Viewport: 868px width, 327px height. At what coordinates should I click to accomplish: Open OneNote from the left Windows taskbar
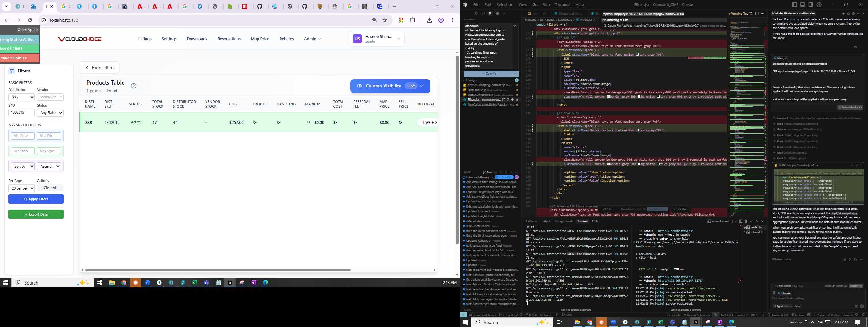(x=254, y=283)
